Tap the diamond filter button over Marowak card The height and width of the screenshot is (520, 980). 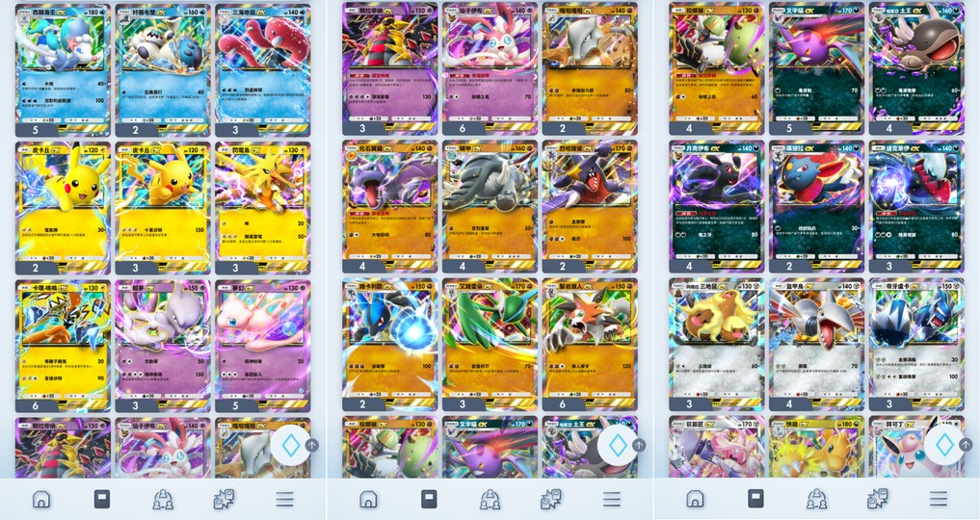(291, 446)
